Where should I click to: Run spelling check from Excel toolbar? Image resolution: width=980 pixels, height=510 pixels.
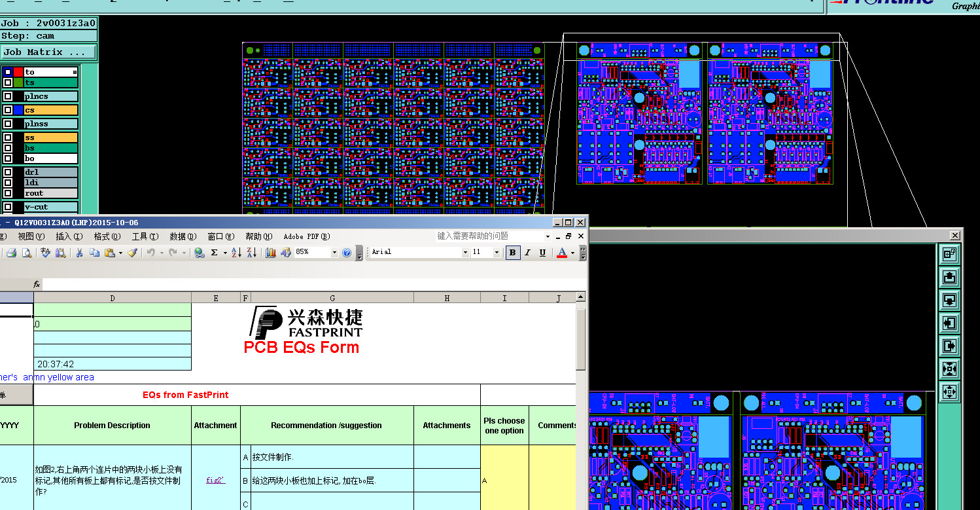[x=45, y=253]
